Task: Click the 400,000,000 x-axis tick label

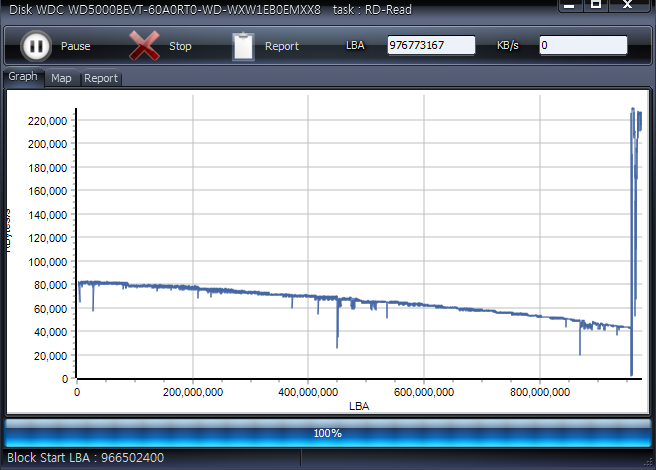Action: coord(308,393)
